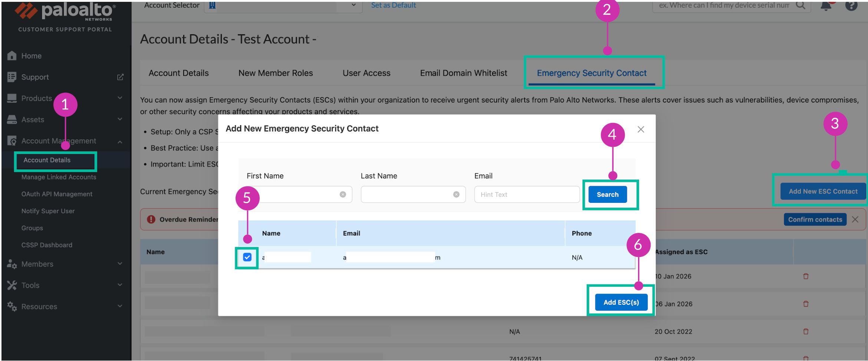Viewport: 868px width, 361px height.
Task: Collapse the Account Management section
Action: click(x=120, y=142)
